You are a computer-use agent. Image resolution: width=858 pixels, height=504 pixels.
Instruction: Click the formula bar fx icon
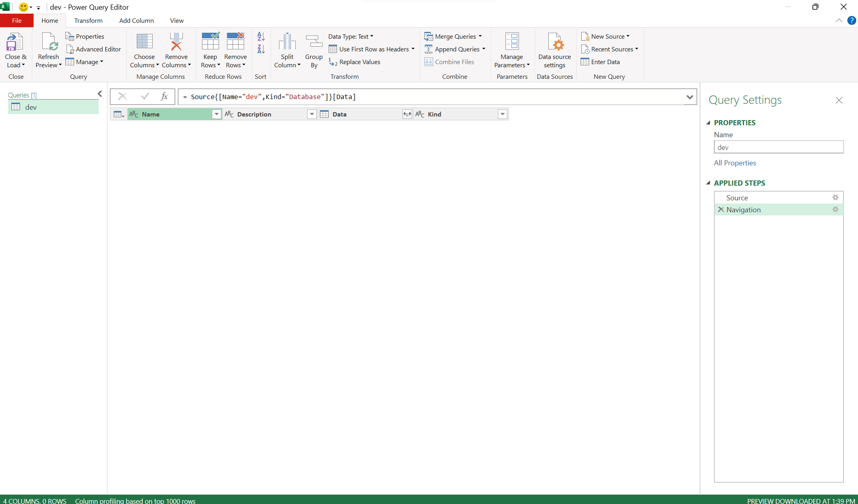click(x=164, y=97)
